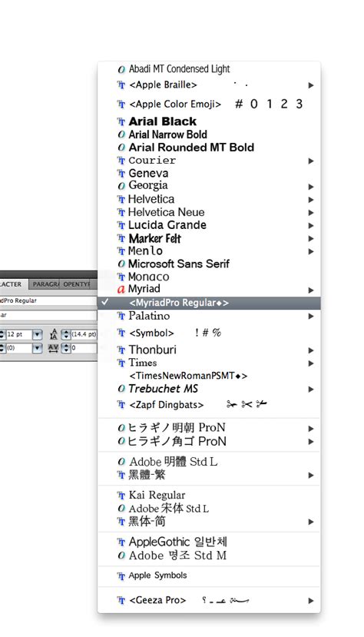This screenshot has height=637, width=364.
Task: Click the TrueType icon beside Times
Action: 121,363
